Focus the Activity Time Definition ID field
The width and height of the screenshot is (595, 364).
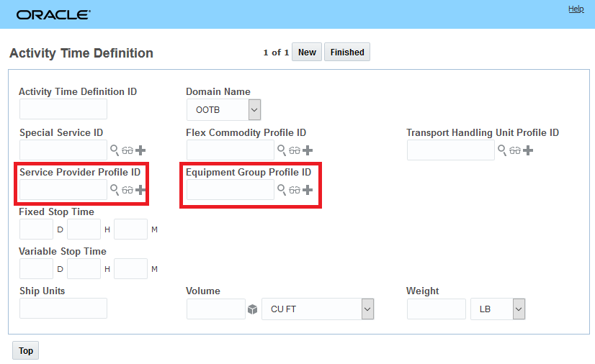point(63,109)
